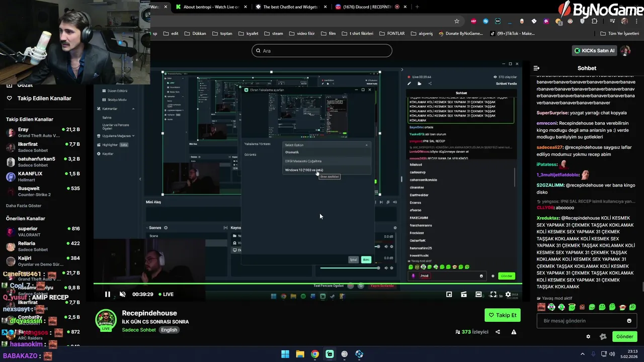644x362 pixels.
Task: Open kıyafet bookmark folder
Action: click(x=249, y=34)
